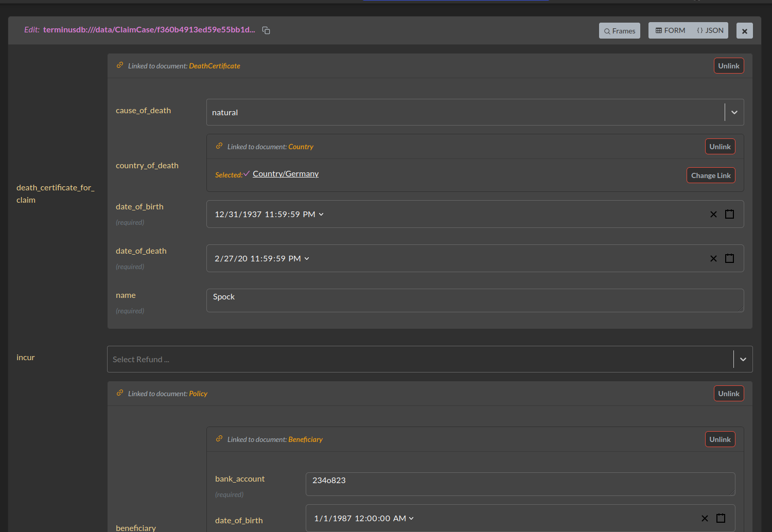Unlink the Country document

720,147
